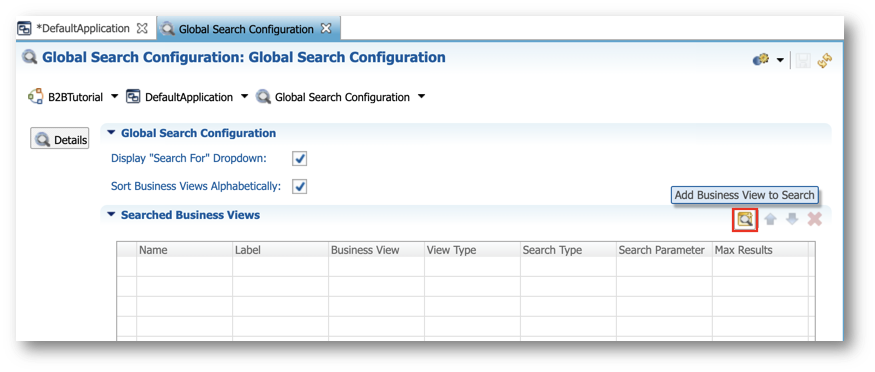Open the dropdown arrow beside gear icon
This screenshot has height=372, width=875.
[x=780, y=60]
